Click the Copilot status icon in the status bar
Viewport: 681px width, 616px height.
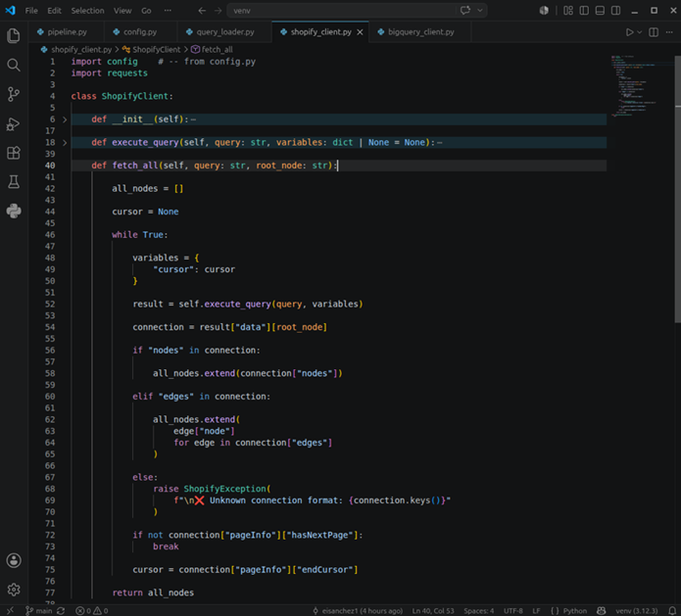pyautogui.click(x=601, y=611)
